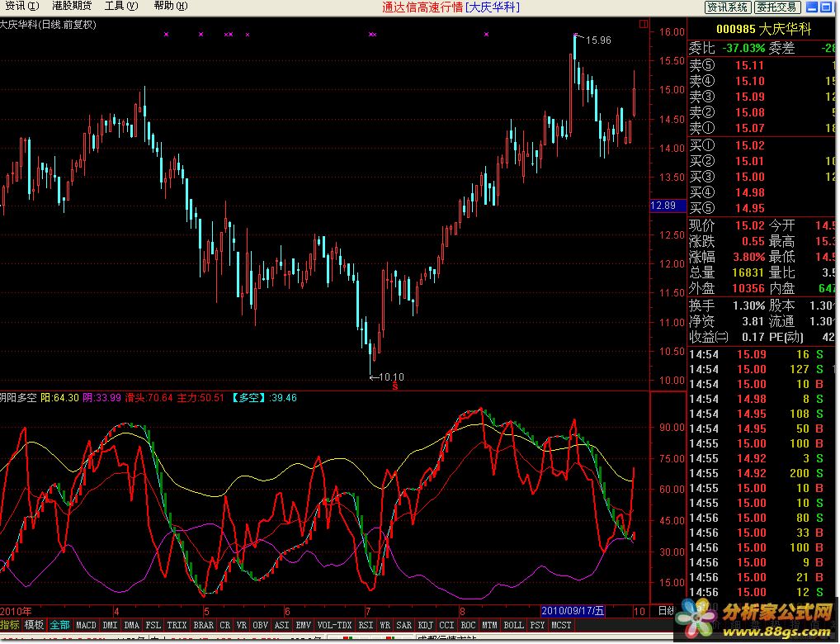Click the 换手 1.30% value
Viewport: 840px width, 644px height.
coord(748,306)
